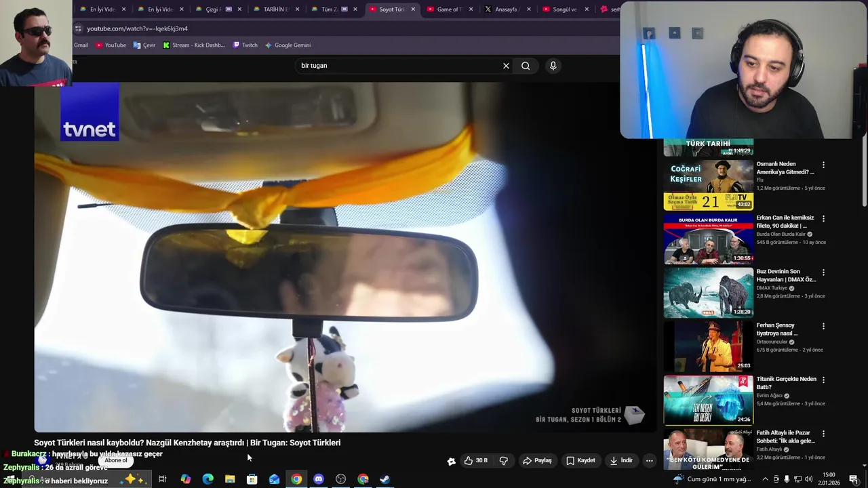Open options menu for Buz Devrinin Son video
The width and height of the screenshot is (868, 488).
click(x=823, y=272)
